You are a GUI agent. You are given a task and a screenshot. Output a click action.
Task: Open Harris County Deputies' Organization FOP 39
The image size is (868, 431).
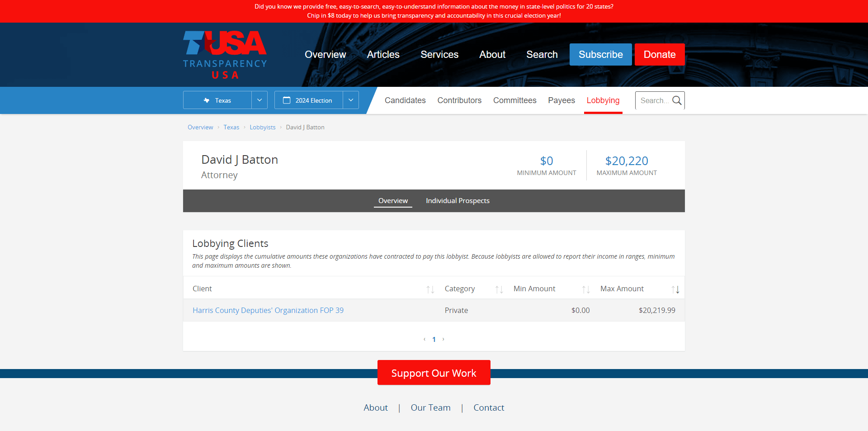268,310
